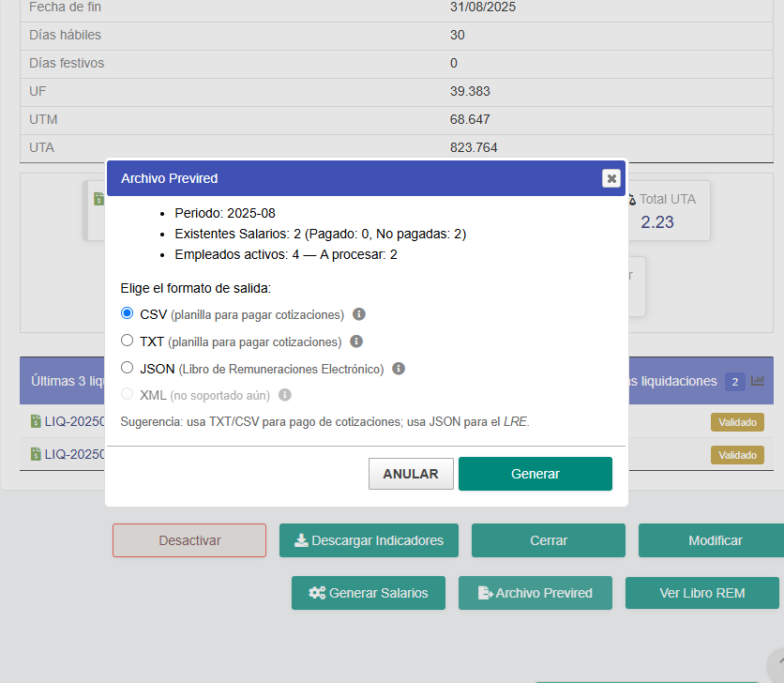Screen dimensions: 784x683
Task: Click the info icon beside TXT format
Action: (354, 341)
